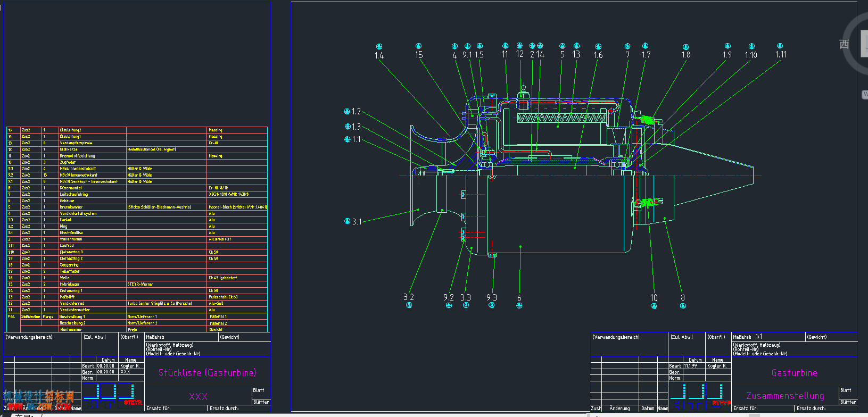Click the balloon marker above label 1.8
The height and width of the screenshot is (417, 868).
pos(685,47)
